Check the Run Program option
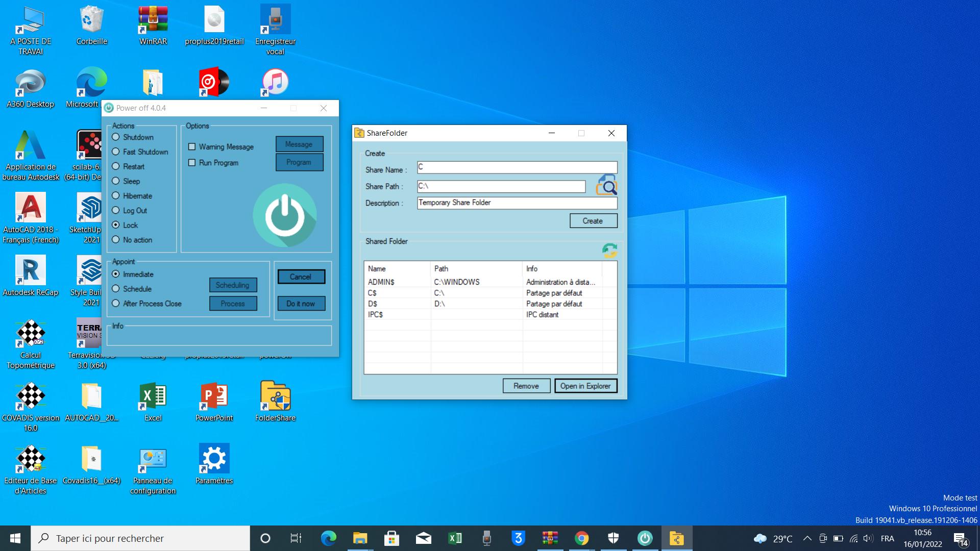The image size is (980, 551). point(192,163)
